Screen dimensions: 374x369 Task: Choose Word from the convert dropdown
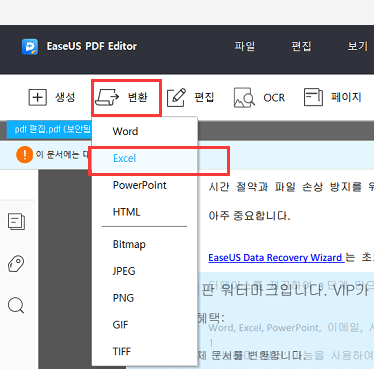145,131
